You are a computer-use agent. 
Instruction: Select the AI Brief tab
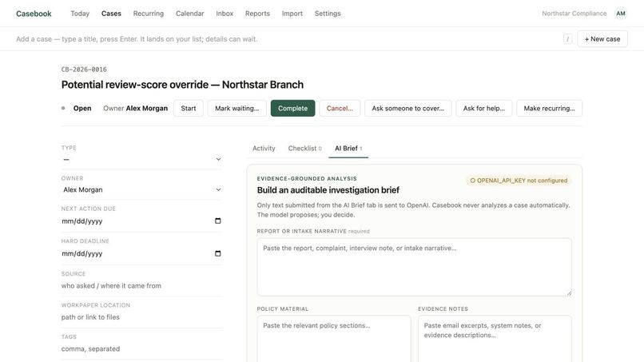(348, 149)
